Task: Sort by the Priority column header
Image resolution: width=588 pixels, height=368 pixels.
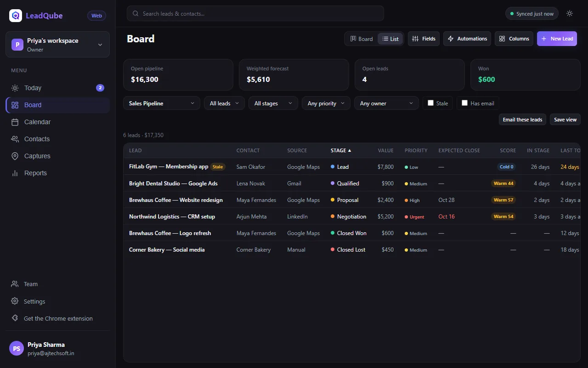Action: point(416,150)
